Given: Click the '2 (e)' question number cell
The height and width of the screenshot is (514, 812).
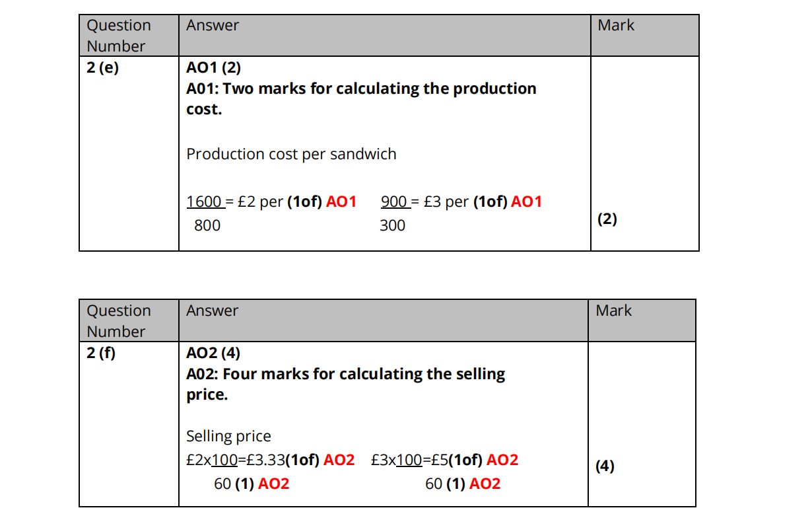Looking at the screenshot, I should coord(103,68).
